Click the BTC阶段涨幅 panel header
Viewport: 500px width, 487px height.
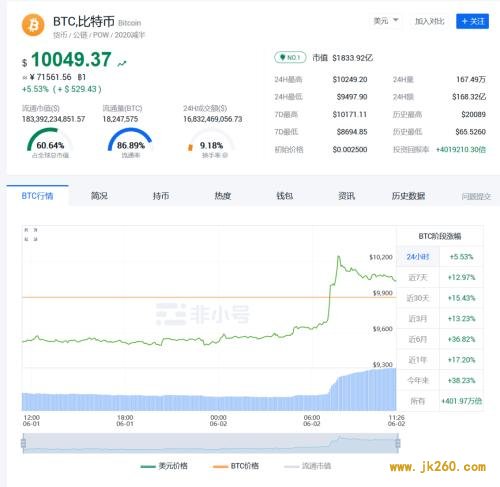click(x=440, y=236)
